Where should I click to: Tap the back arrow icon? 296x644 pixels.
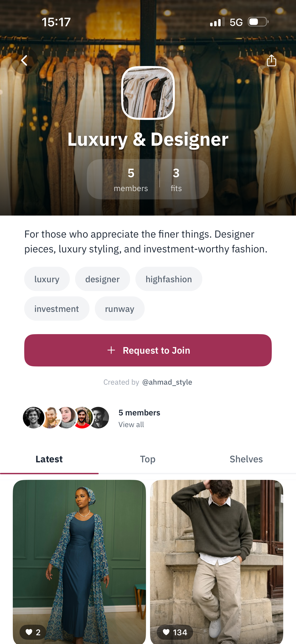pyautogui.click(x=24, y=60)
